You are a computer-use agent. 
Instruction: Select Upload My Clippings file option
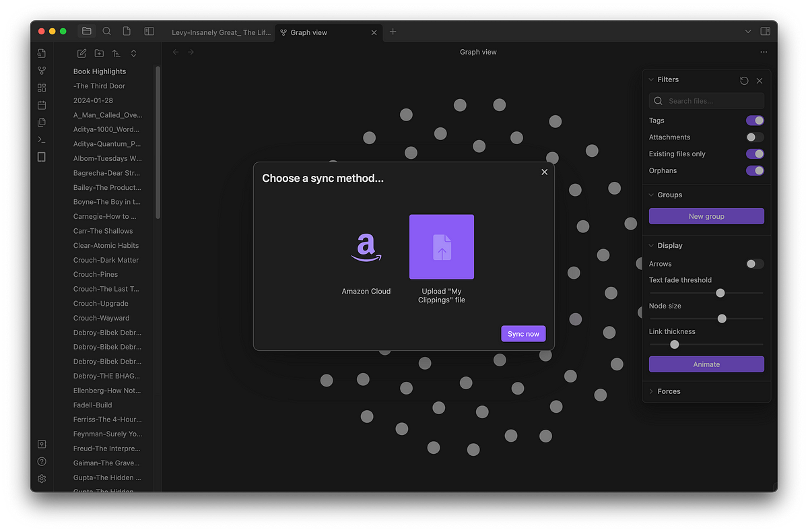tap(442, 259)
